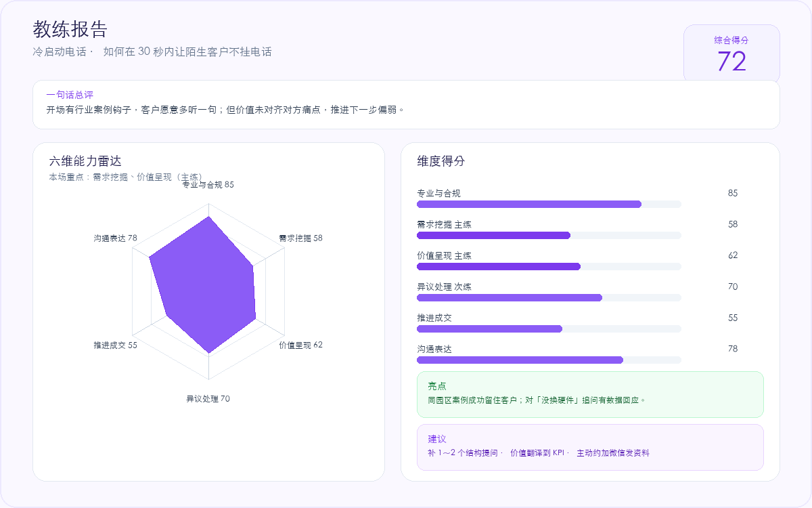Screen dimensions: 812x508
Task: Click score value 55 in 维度得分
Action: point(733,318)
